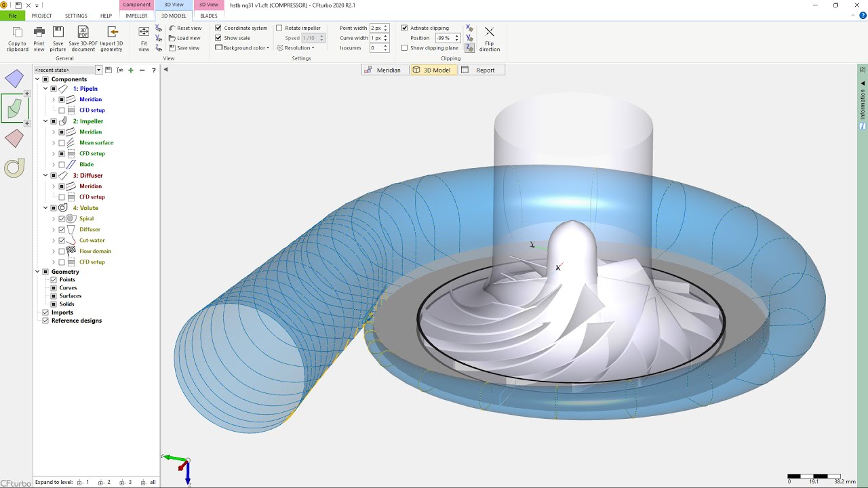The width and height of the screenshot is (868, 488).
Task: Switch to the IMPELLER ribbon tab
Action: (136, 16)
